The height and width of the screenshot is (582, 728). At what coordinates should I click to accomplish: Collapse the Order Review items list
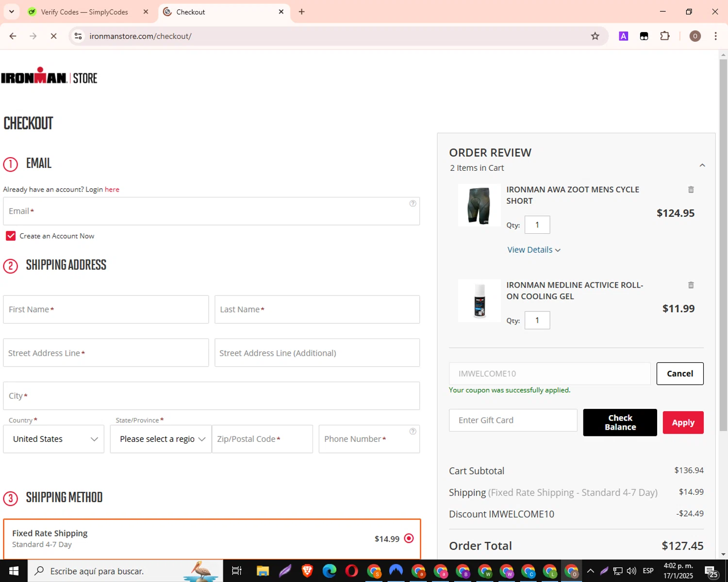click(702, 165)
